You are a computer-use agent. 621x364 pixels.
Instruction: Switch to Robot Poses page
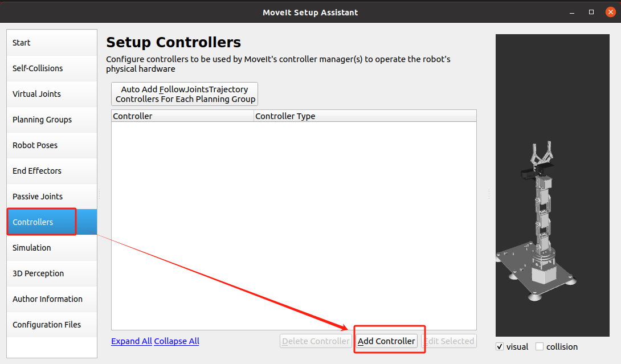[52, 145]
